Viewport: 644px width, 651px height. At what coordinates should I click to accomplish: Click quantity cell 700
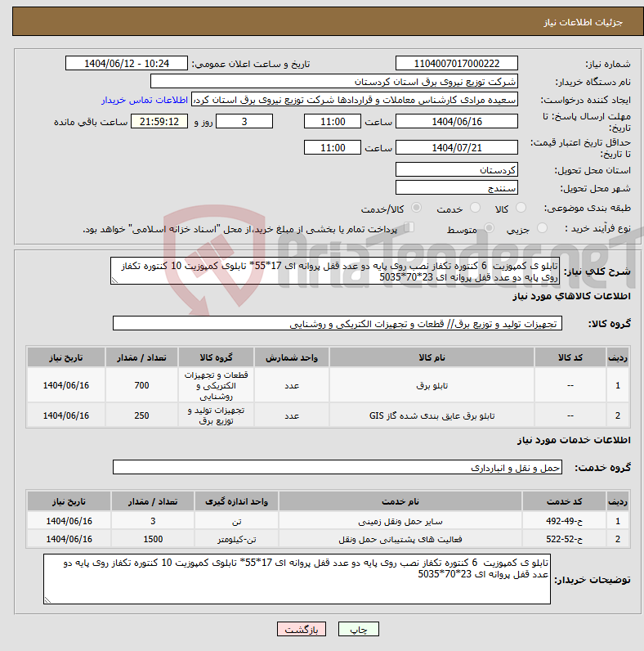141,385
